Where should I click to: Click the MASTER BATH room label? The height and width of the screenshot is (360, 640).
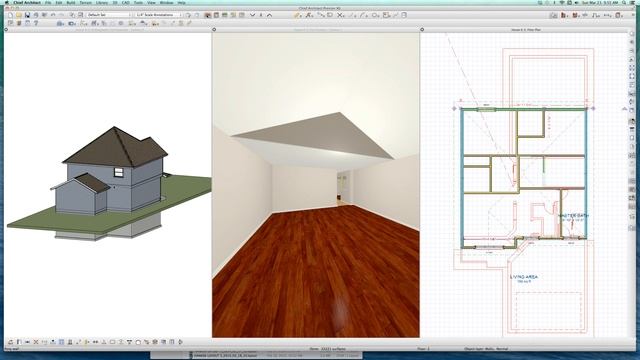[x=573, y=216]
